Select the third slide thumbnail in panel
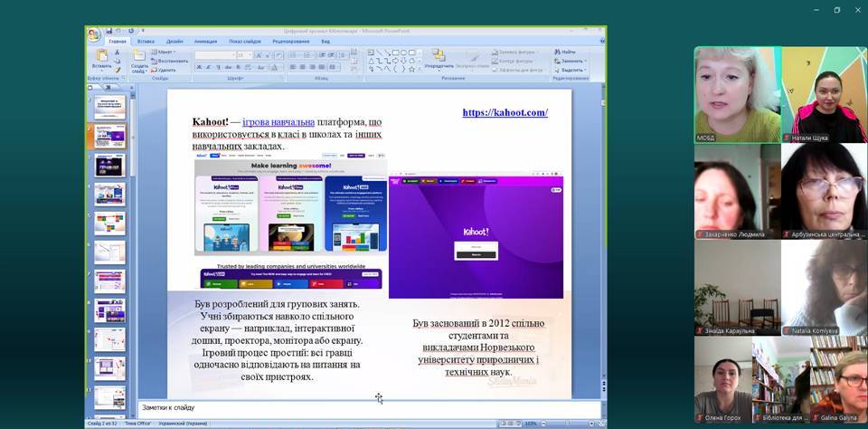The width and height of the screenshot is (868, 429). click(x=109, y=167)
